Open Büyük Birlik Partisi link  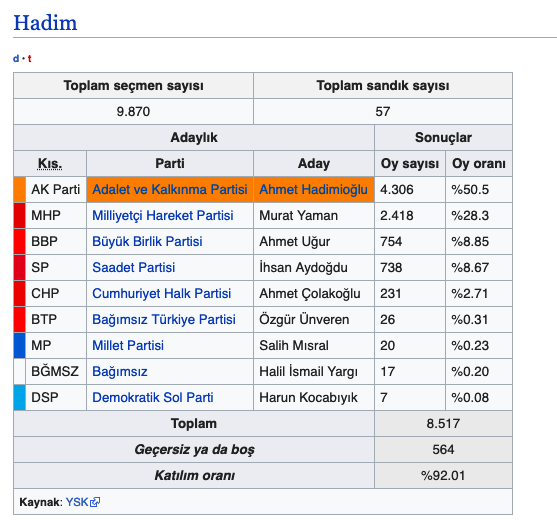click(147, 241)
